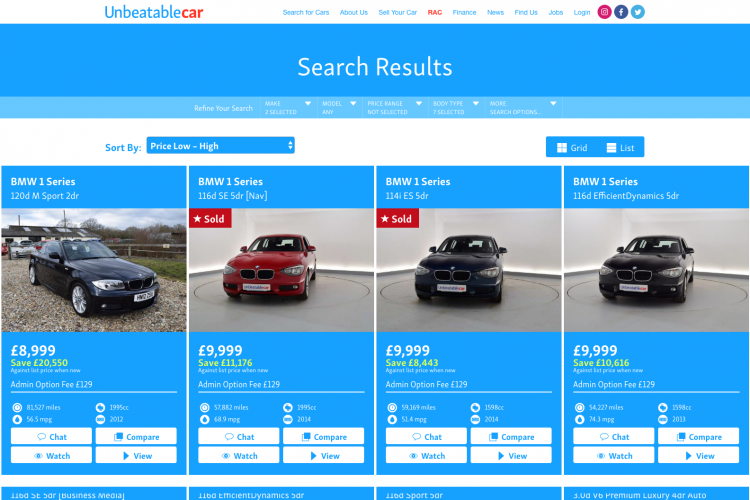The image size is (750, 500).
Task: Open the Instagram social icon
Action: pos(604,12)
